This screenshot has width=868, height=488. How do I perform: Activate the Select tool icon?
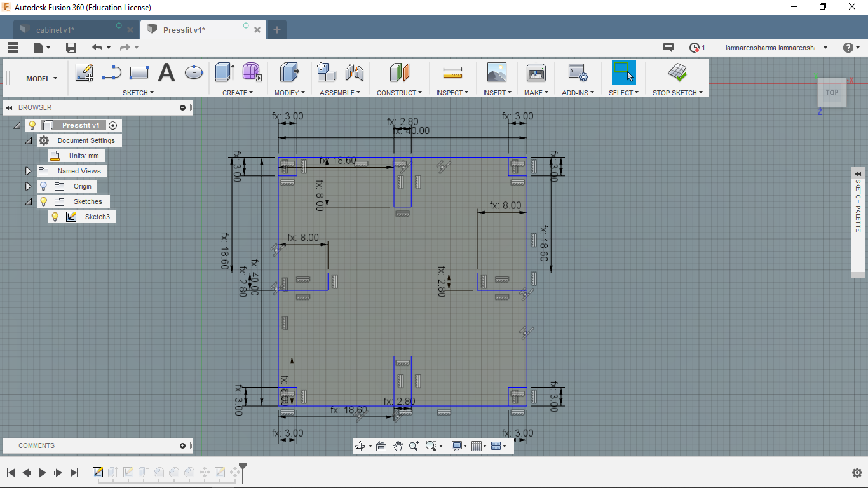pos(624,72)
